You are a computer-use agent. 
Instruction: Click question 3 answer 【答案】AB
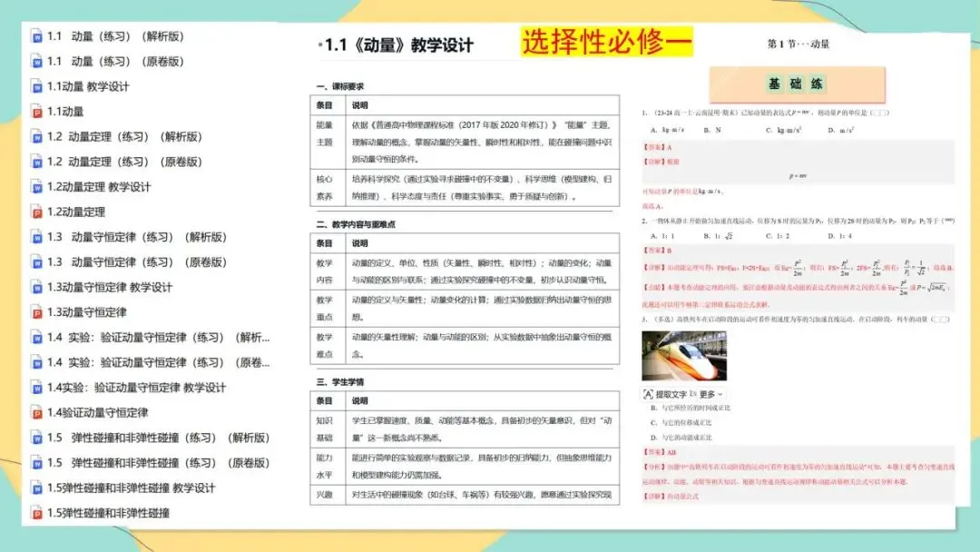pyautogui.click(x=660, y=452)
